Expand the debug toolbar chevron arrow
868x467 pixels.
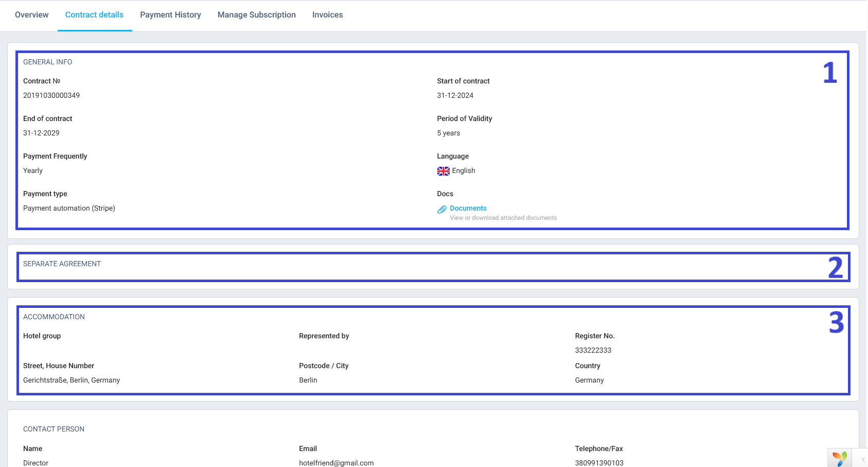863,459
